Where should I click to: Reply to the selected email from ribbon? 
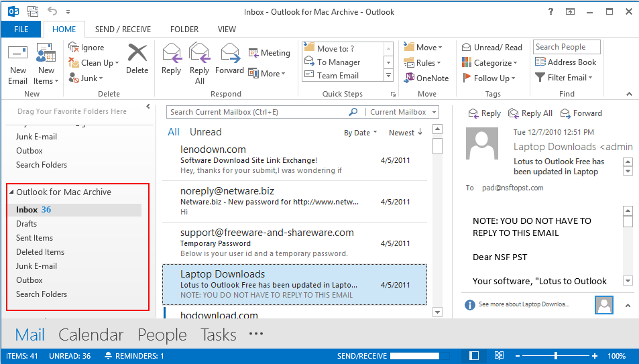(171, 60)
